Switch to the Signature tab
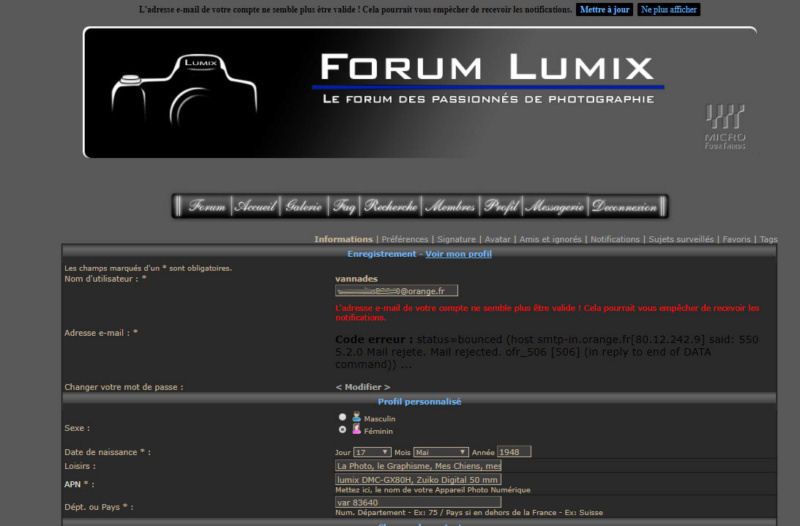 (x=456, y=239)
